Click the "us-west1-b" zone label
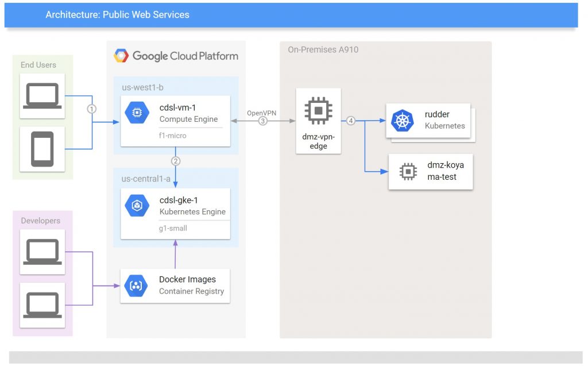The height and width of the screenshot is (366, 588). click(x=142, y=87)
